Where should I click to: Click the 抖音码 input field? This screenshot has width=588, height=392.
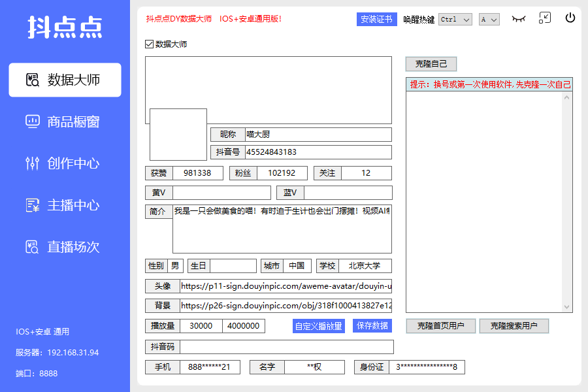(287, 347)
